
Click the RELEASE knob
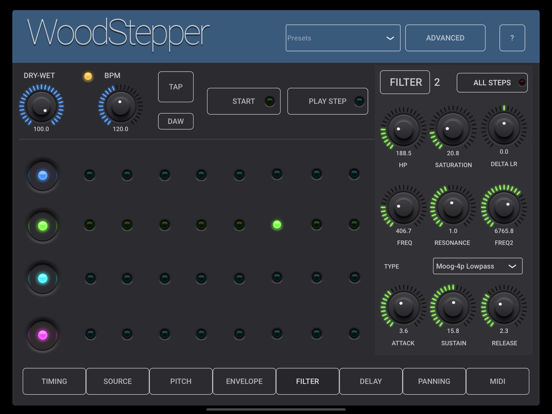[504, 307]
